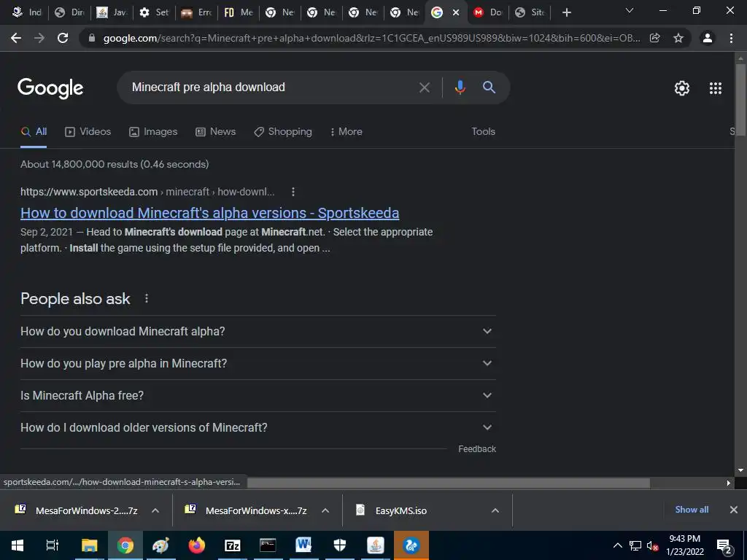Image resolution: width=747 pixels, height=560 pixels.
Task: Open Firefox from taskbar
Action: tap(196, 545)
